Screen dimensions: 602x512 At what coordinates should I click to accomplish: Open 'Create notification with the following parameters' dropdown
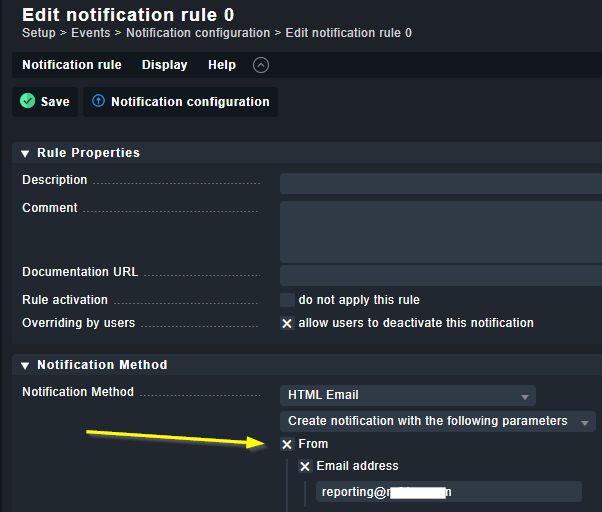(x=437, y=421)
